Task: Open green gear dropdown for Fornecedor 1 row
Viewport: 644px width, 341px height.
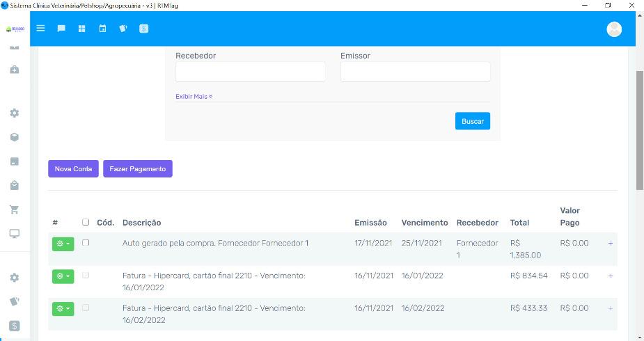Action: pos(63,244)
